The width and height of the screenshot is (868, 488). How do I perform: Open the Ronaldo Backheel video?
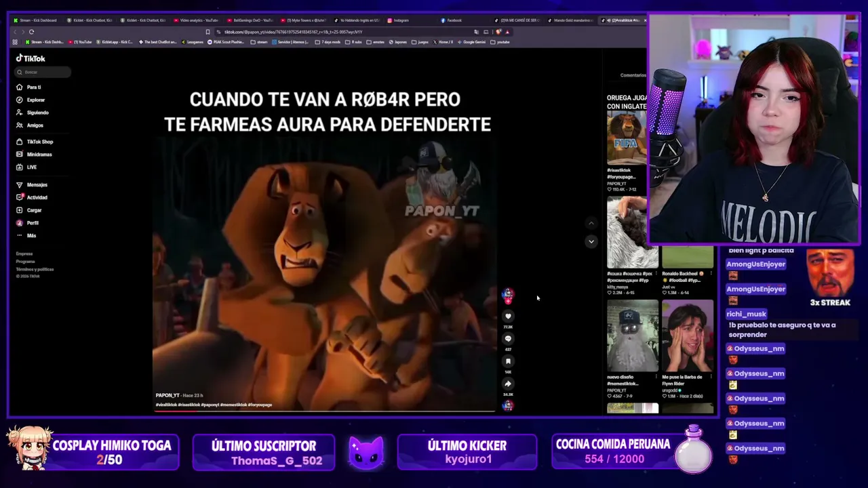click(x=688, y=258)
